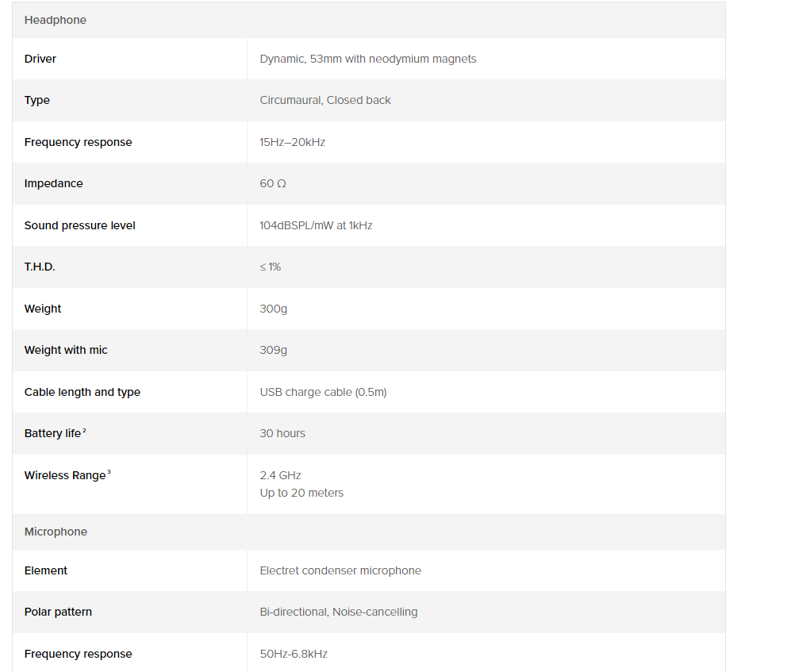The width and height of the screenshot is (795, 672).
Task: Click the "Electret condenser microphone" value
Action: coord(340,570)
